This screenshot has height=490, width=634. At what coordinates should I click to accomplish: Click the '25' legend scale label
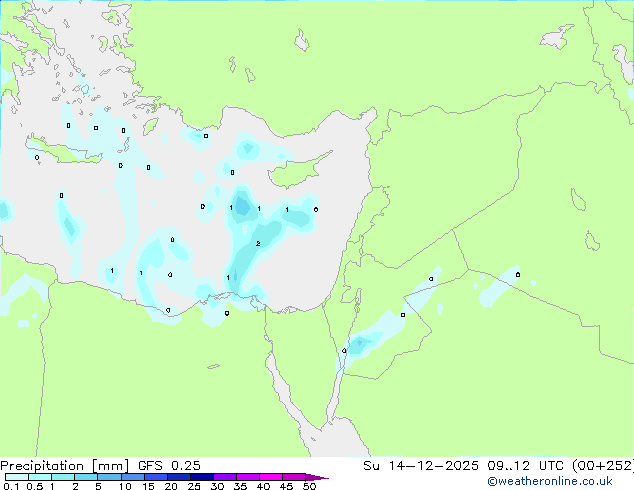(194, 486)
